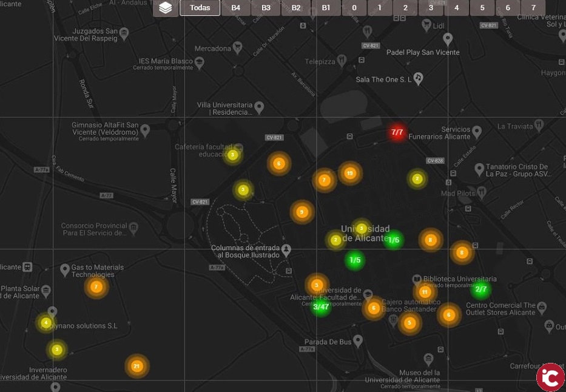
Task: Select floor 7 button
Action: pyautogui.click(x=533, y=8)
